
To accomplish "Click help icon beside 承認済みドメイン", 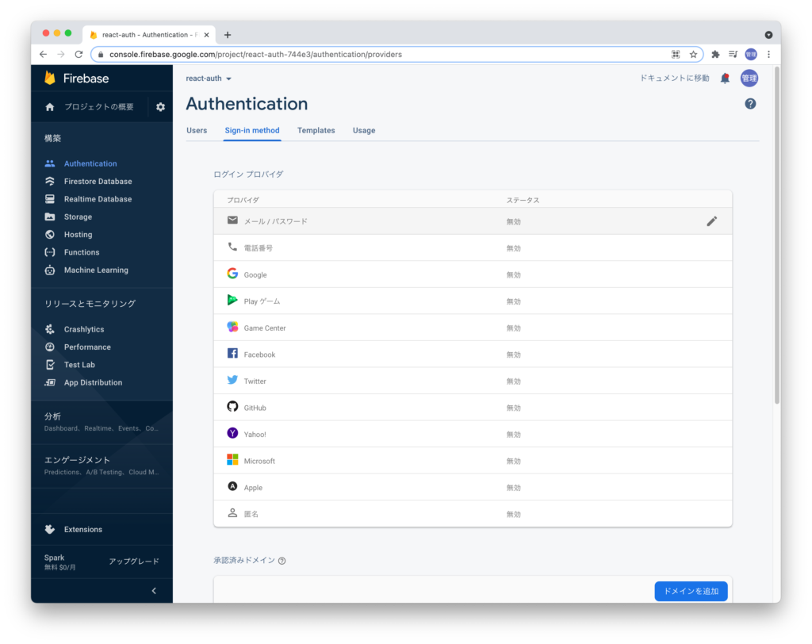I will tap(282, 561).
